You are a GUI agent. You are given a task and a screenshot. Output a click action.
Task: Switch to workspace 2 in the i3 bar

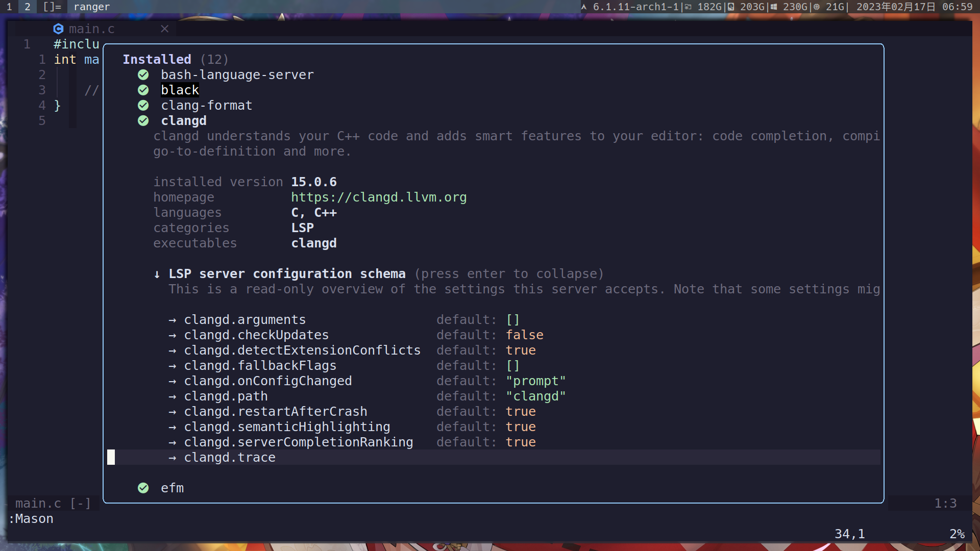27,7
